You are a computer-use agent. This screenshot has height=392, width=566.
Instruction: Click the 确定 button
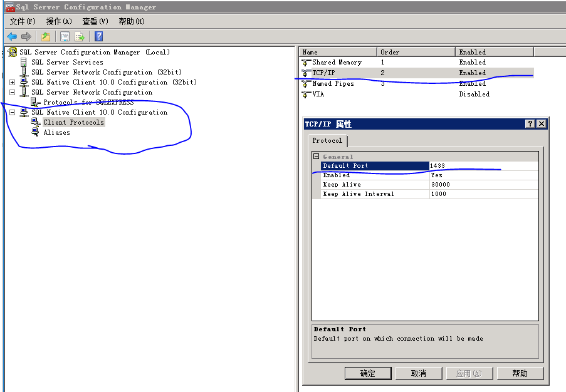[368, 373]
